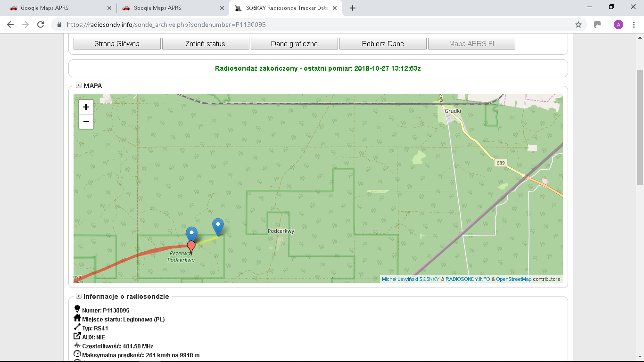Click AUX: NIE line
This screenshot has height=362, width=644.
coord(93,337)
